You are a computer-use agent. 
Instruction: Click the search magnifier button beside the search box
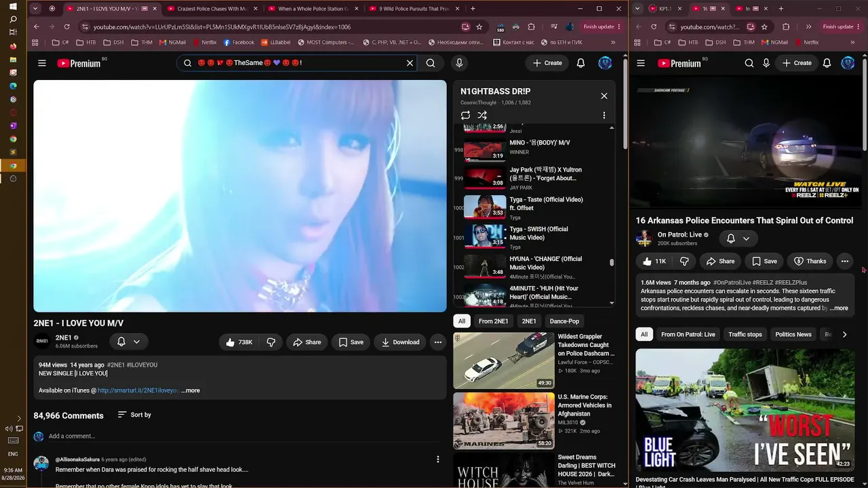(x=431, y=63)
